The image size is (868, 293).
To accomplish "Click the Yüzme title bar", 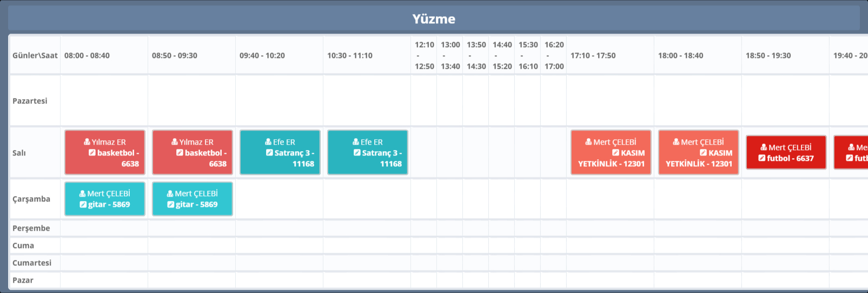I will tap(434, 19).
